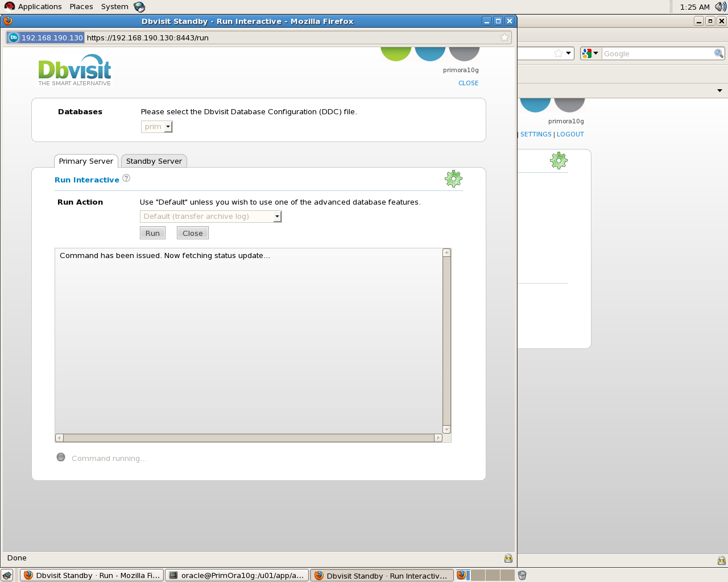Click the bookmark star in the address bar
Screen dimensions: 728x582
pos(504,38)
